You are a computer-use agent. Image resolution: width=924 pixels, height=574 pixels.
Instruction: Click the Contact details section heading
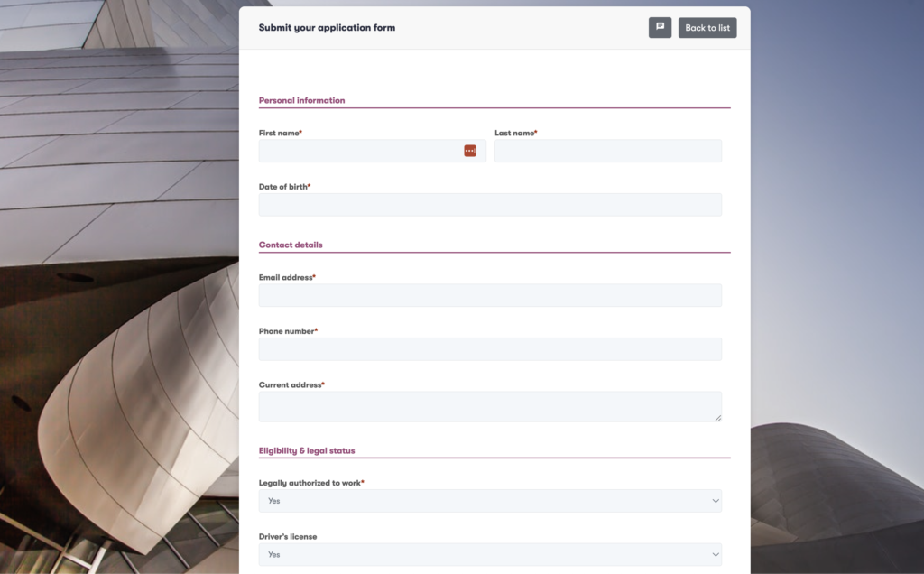coord(291,245)
